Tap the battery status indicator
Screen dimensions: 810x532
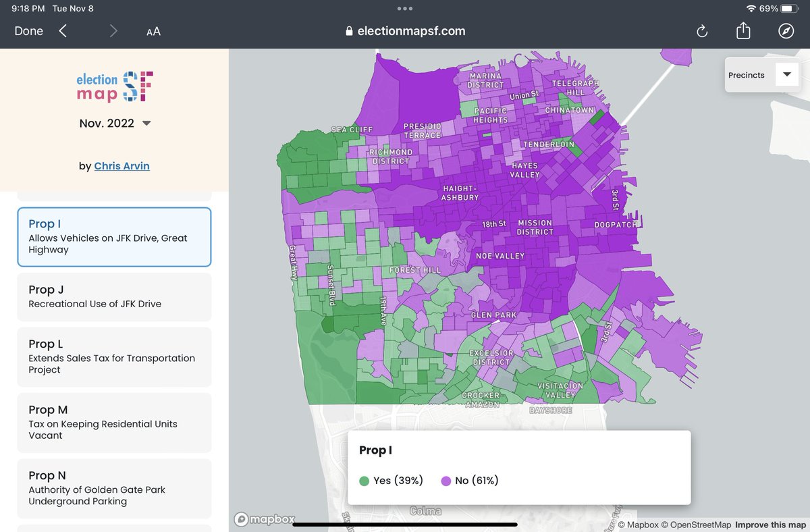click(790, 9)
